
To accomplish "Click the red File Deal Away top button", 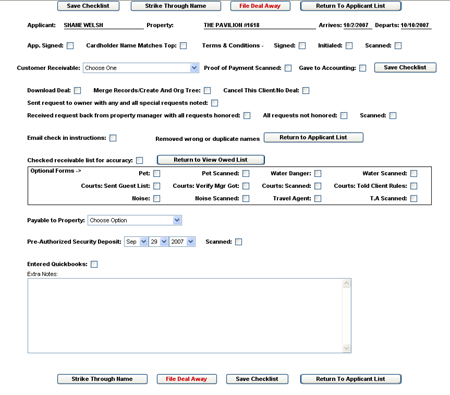I will coord(260,6).
